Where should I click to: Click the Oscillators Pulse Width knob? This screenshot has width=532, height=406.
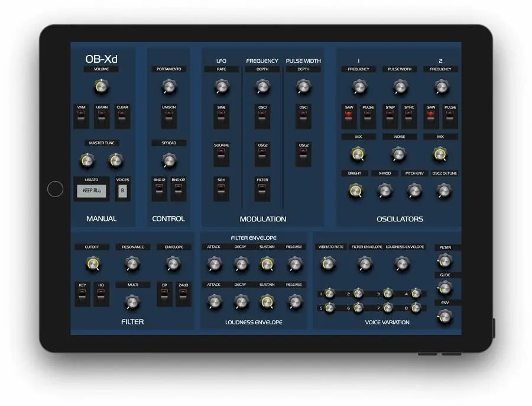point(400,87)
